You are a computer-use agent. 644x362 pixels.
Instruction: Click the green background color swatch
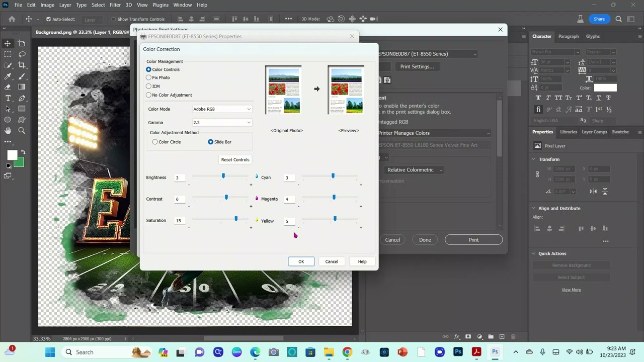coord(19,162)
